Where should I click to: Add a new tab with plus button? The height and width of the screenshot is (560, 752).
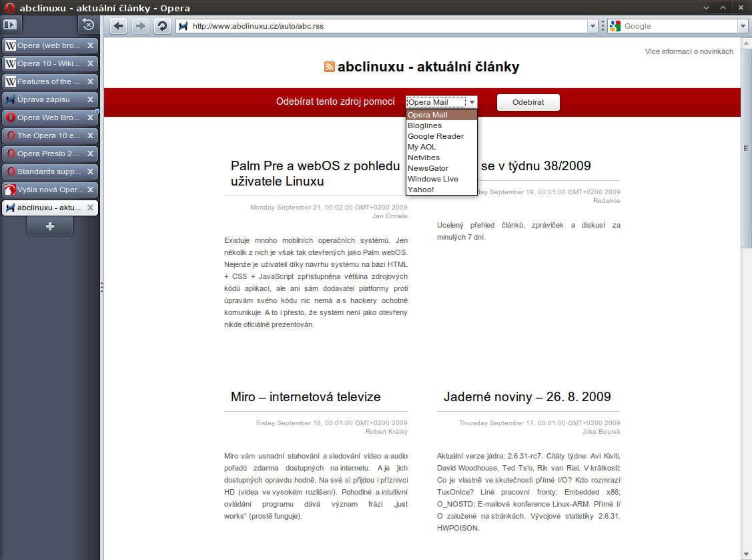[50, 226]
